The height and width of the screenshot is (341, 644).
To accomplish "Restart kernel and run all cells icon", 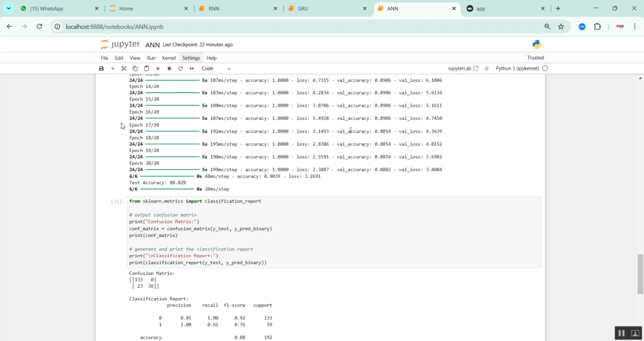I will tap(191, 68).
